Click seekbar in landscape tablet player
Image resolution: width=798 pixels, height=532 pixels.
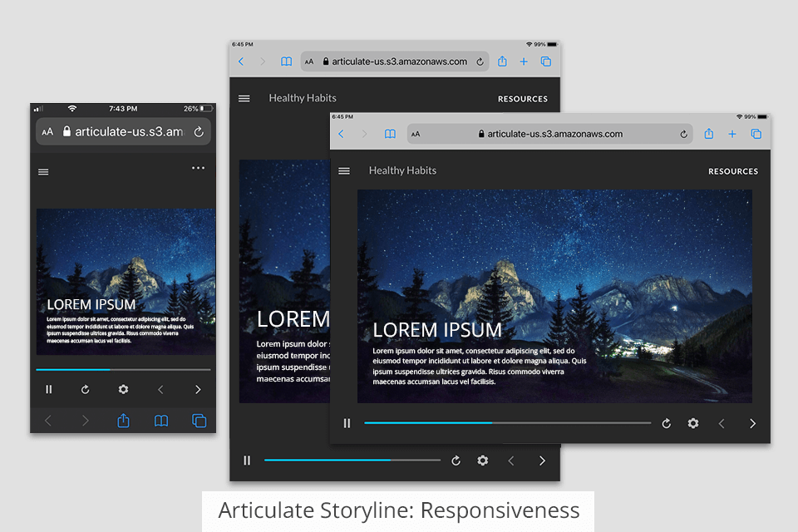pos(507,423)
